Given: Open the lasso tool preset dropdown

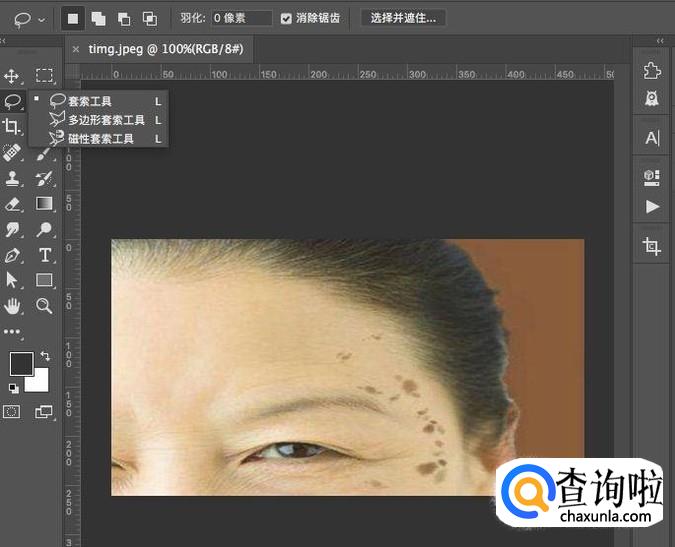Looking at the screenshot, I should pos(27,18).
